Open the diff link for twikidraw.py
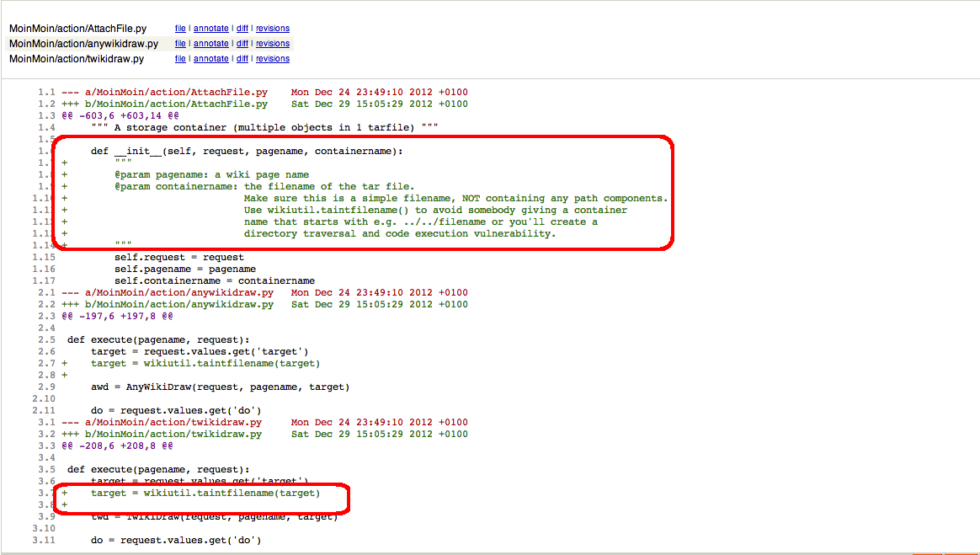The height and width of the screenshot is (555, 980). [x=242, y=59]
